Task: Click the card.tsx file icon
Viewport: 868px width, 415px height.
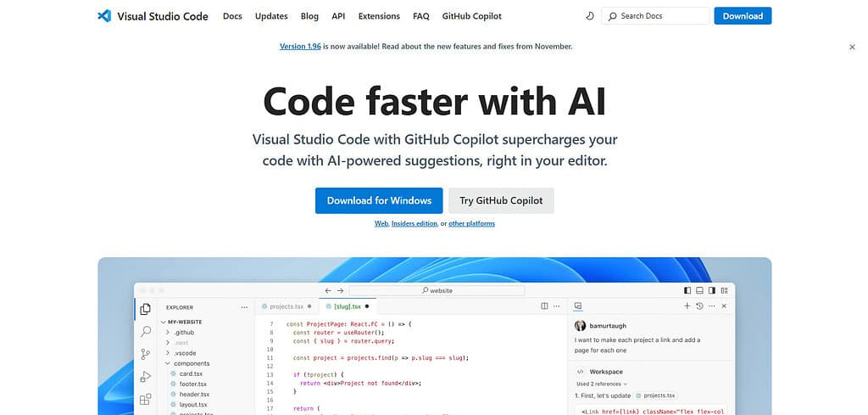Action: tap(173, 374)
